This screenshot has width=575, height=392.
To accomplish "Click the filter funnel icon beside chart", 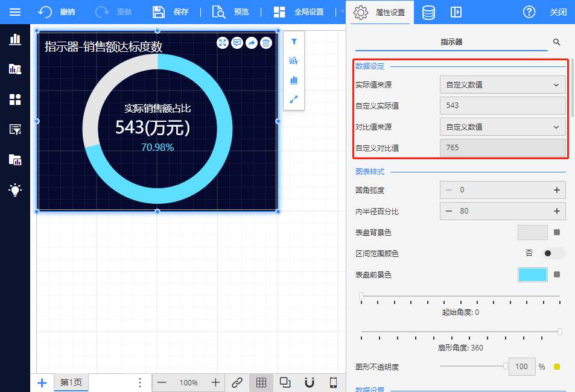I will [x=294, y=42].
